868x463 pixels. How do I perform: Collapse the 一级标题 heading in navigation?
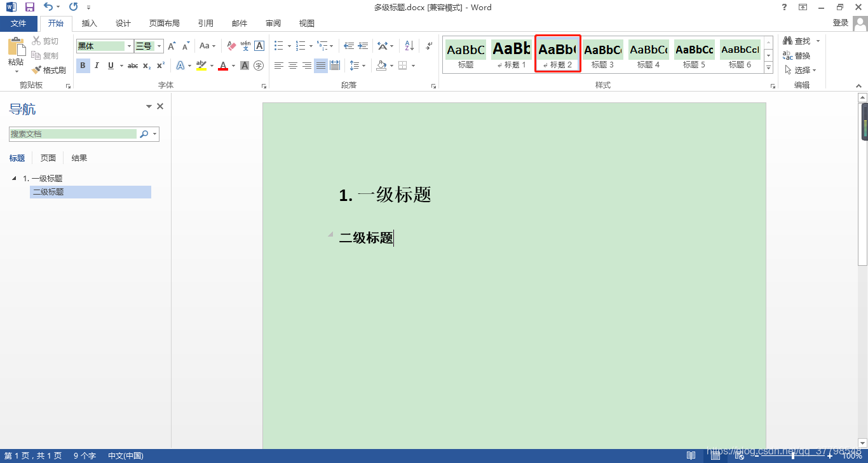pos(15,178)
